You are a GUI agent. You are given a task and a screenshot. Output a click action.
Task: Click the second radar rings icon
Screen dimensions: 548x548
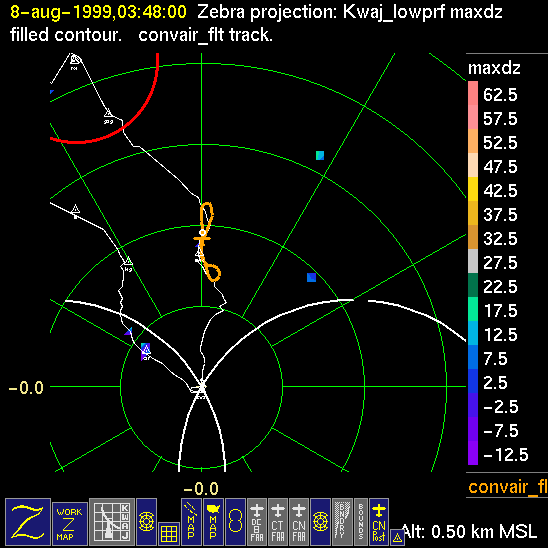(320, 522)
